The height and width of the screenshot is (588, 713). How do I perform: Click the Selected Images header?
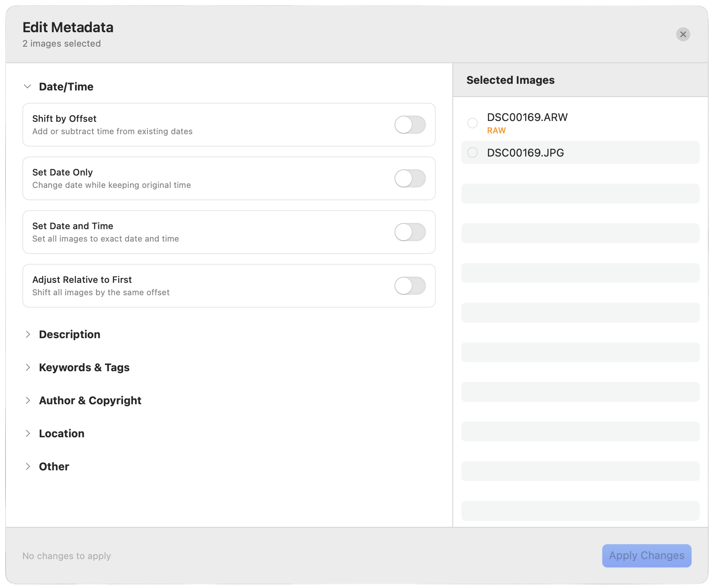coord(511,80)
